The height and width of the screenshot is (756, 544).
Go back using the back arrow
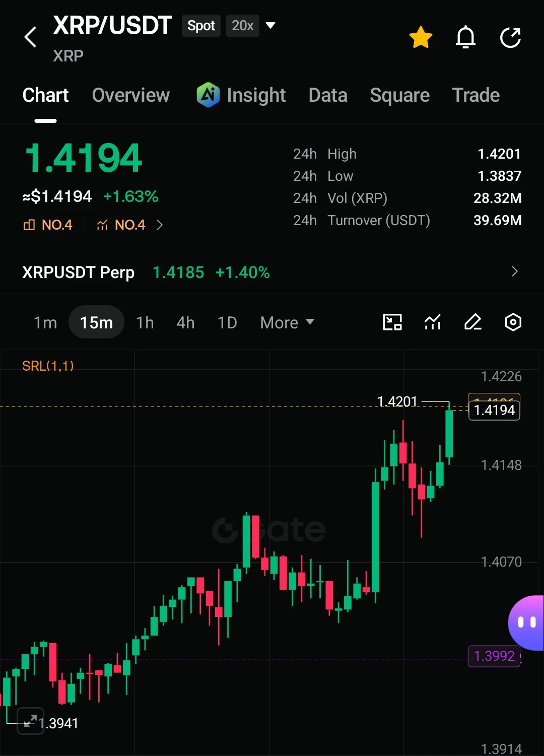pyautogui.click(x=30, y=37)
